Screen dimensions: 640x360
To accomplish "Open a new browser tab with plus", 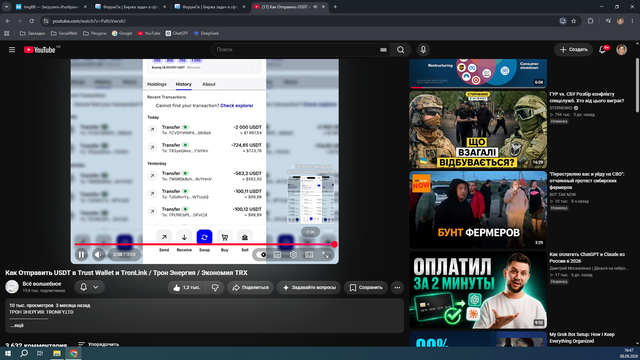I will pyautogui.click(x=335, y=7).
